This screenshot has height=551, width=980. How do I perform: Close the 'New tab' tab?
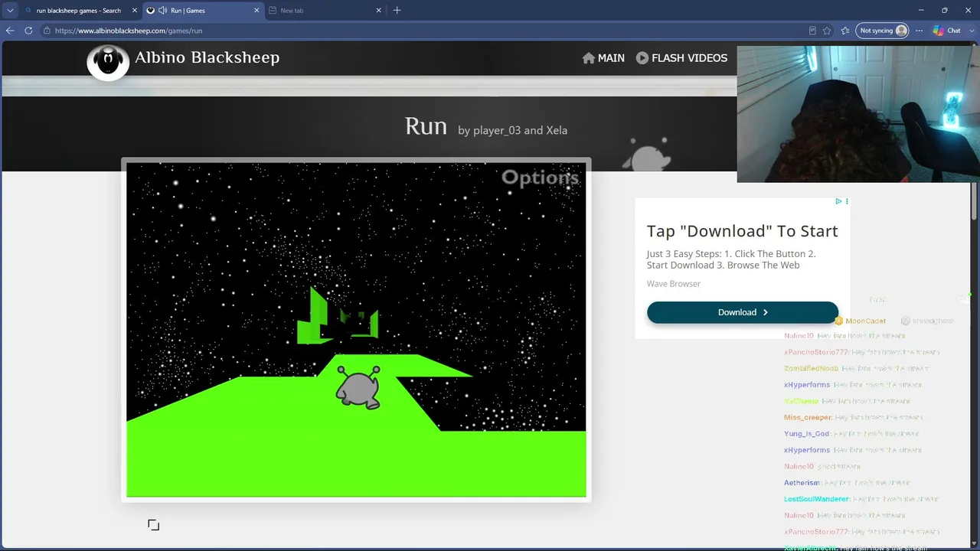pos(378,11)
